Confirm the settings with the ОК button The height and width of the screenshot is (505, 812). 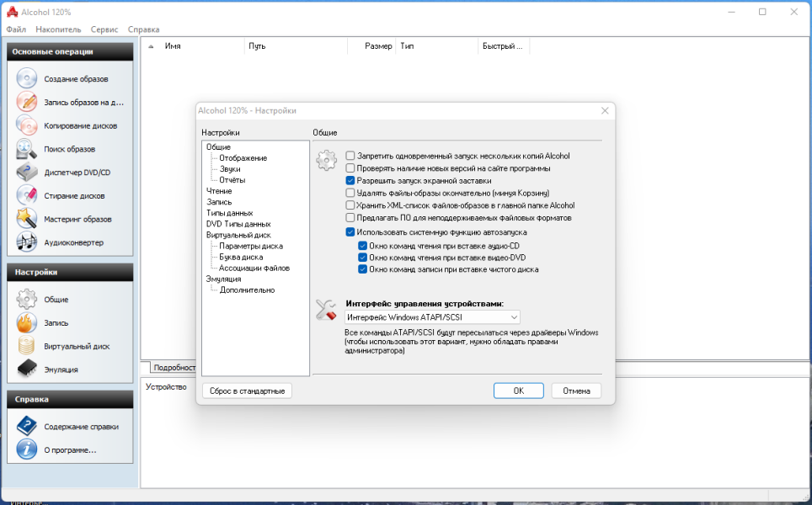coord(518,391)
